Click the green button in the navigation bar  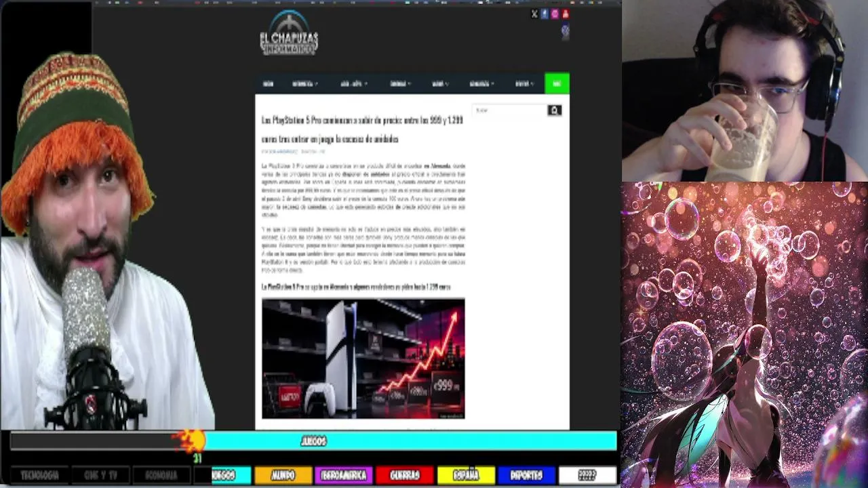557,83
